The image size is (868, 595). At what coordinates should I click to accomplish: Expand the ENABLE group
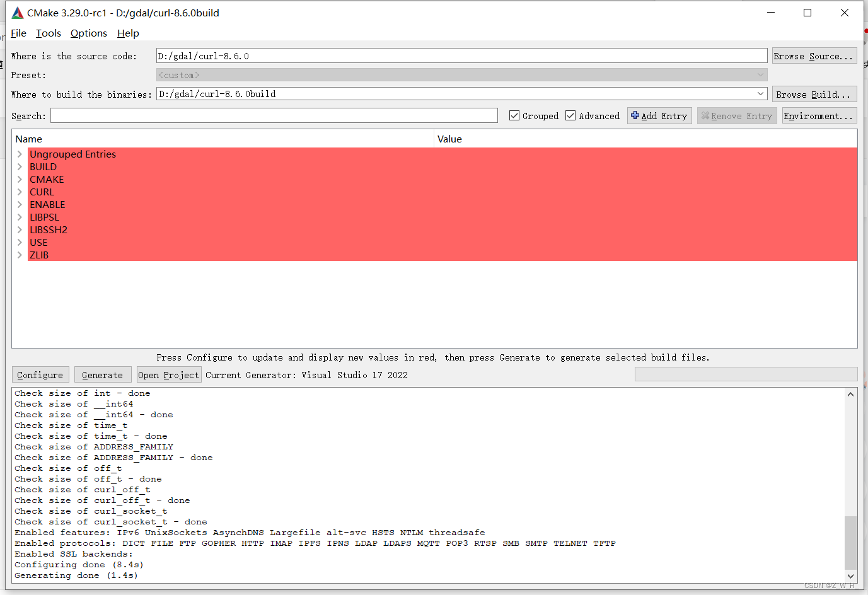click(x=20, y=204)
